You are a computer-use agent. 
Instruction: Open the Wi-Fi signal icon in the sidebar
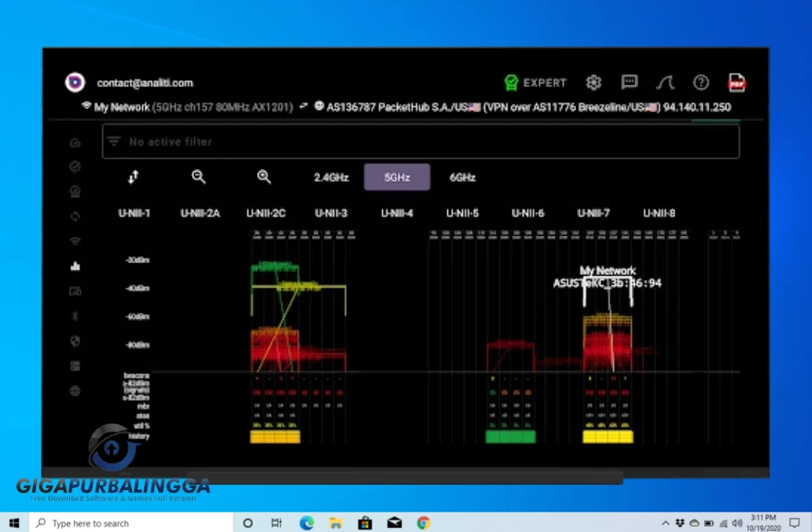tap(75, 241)
